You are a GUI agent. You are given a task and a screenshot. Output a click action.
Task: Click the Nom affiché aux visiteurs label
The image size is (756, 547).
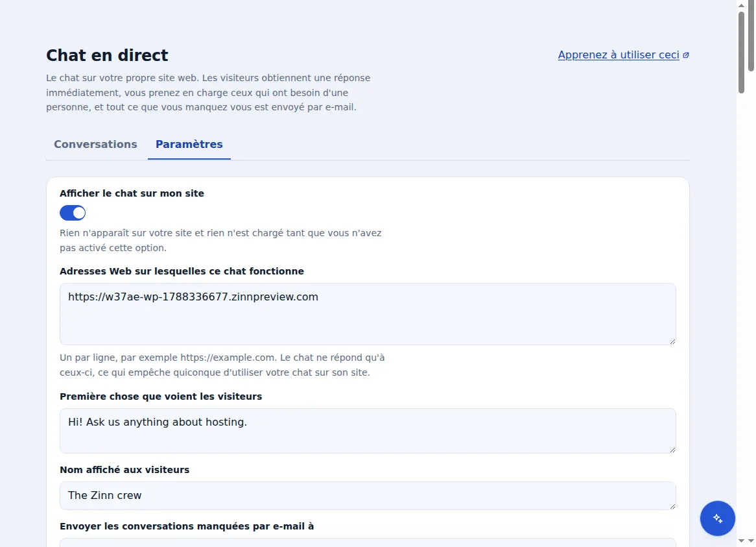(x=124, y=470)
